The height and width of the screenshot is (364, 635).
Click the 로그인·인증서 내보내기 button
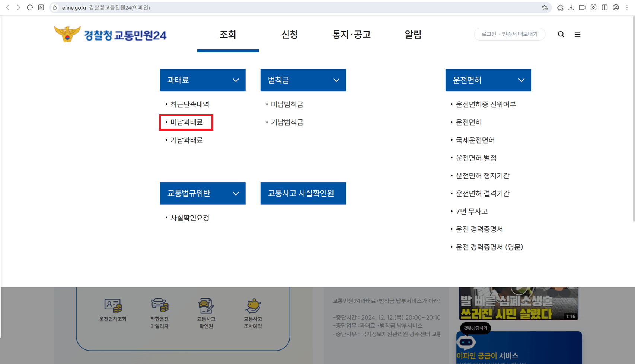tap(510, 34)
